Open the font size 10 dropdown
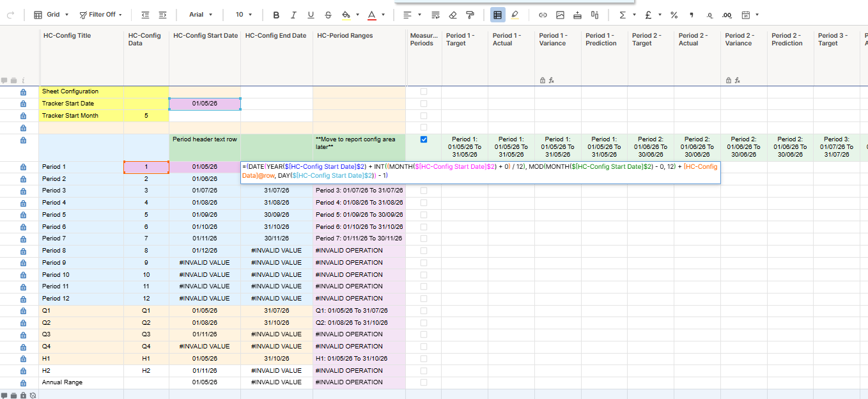 click(x=244, y=15)
